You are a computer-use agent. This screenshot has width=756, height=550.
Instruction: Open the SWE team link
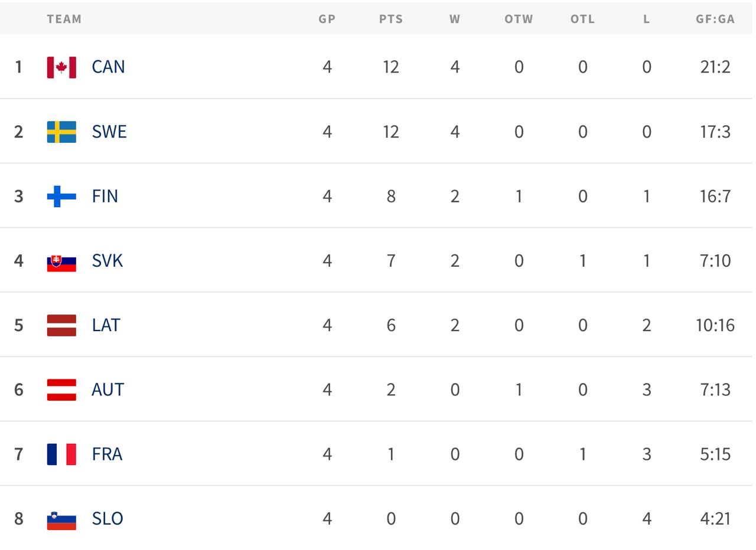109,131
